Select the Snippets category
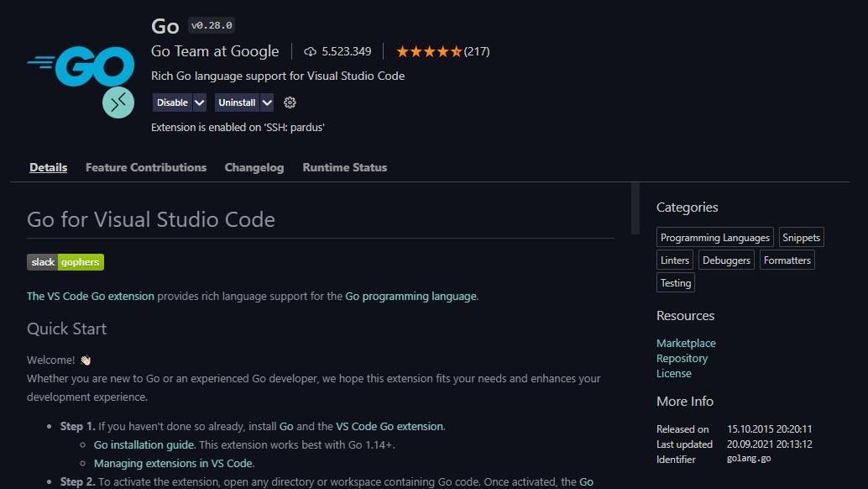Image resolution: width=868 pixels, height=489 pixels. (801, 238)
